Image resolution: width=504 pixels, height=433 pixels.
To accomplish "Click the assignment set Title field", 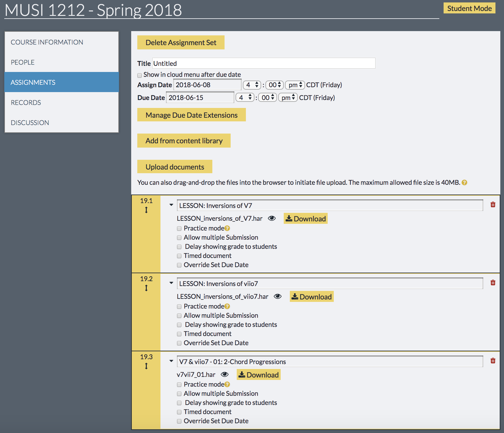I will (x=264, y=63).
